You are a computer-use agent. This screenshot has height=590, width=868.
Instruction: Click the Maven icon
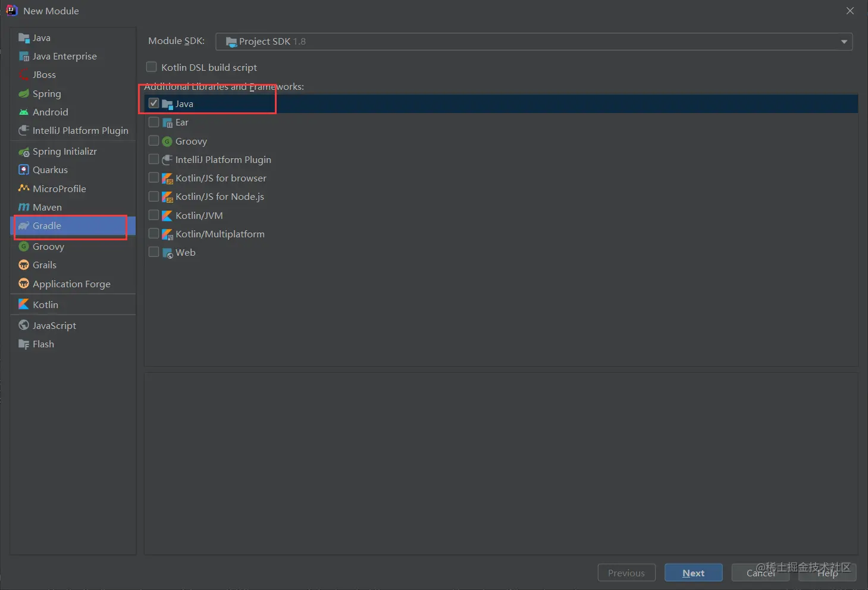(24, 208)
